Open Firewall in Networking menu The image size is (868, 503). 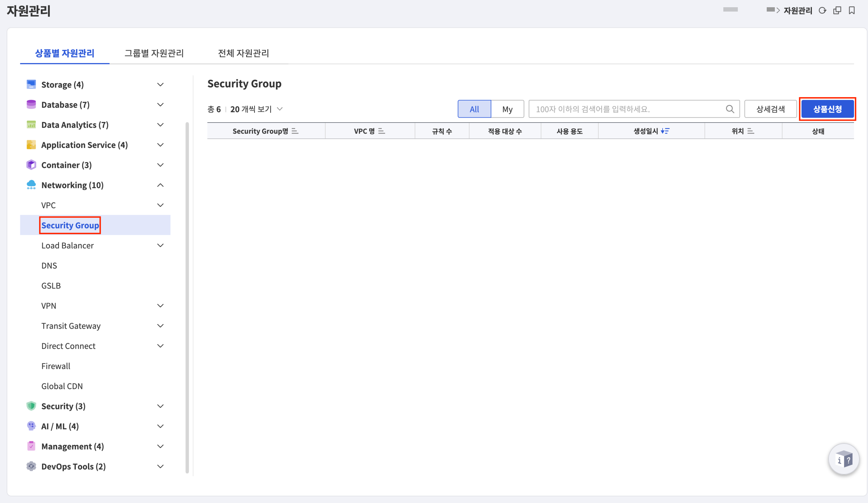coord(56,366)
